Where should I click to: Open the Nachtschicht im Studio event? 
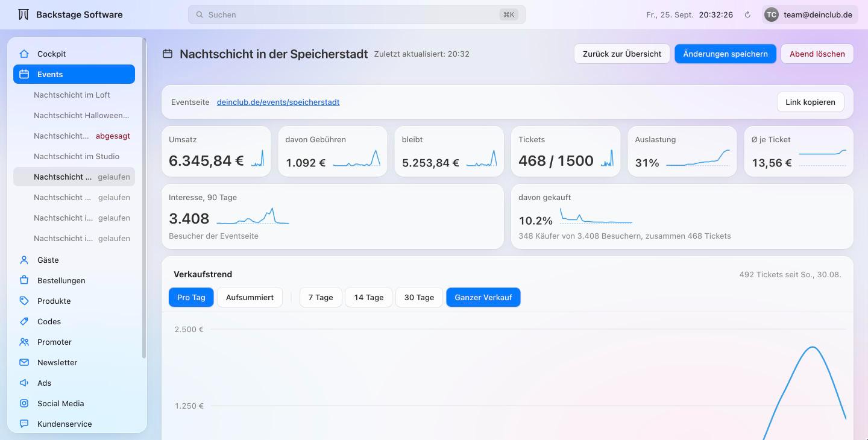[x=74, y=156]
